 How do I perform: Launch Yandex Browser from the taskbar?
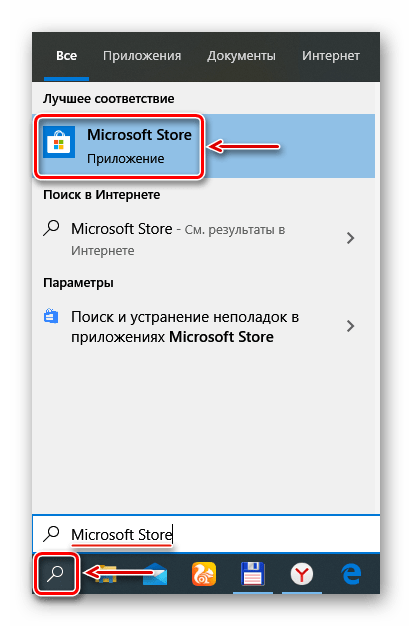click(x=302, y=574)
